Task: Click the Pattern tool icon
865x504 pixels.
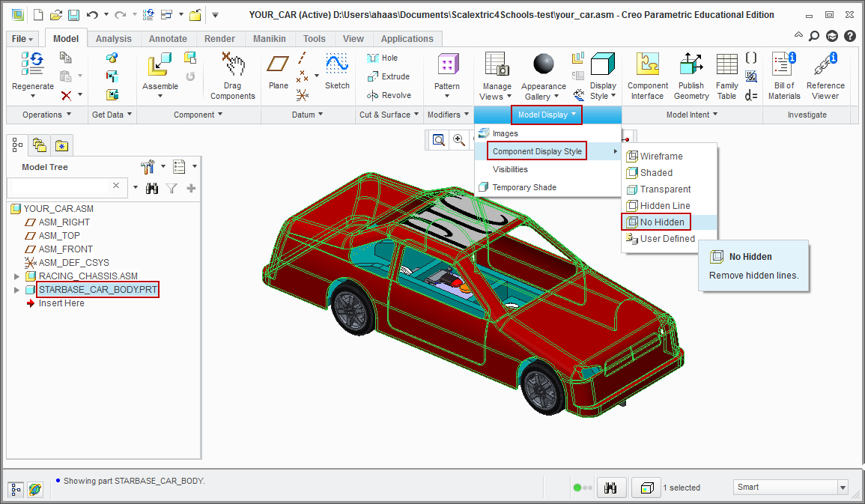Action: pos(448,64)
